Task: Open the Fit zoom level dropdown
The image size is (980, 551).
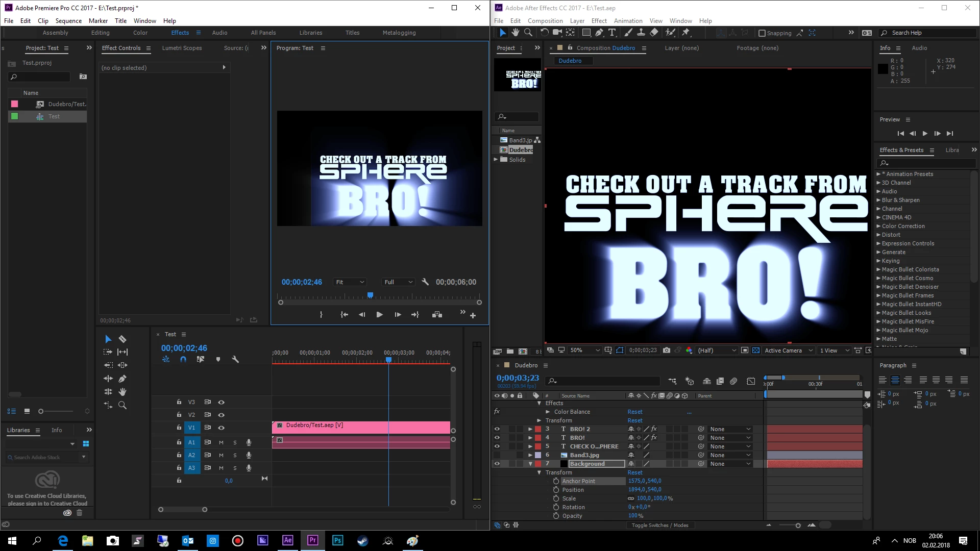Action: pos(350,282)
